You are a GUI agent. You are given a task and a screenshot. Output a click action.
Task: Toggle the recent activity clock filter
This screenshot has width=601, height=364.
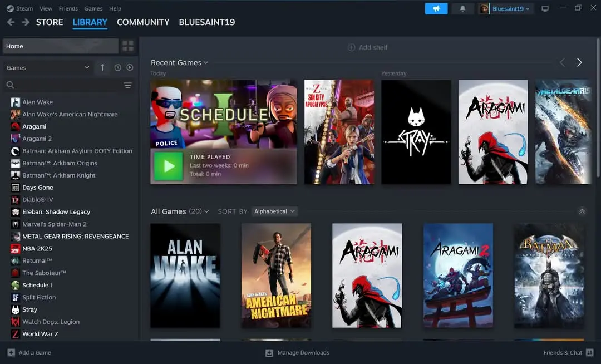point(117,67)
